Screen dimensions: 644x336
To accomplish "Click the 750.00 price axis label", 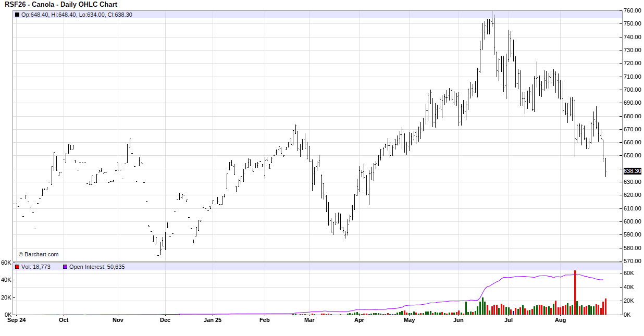I will pyautogui.click(x=632, y=24).
